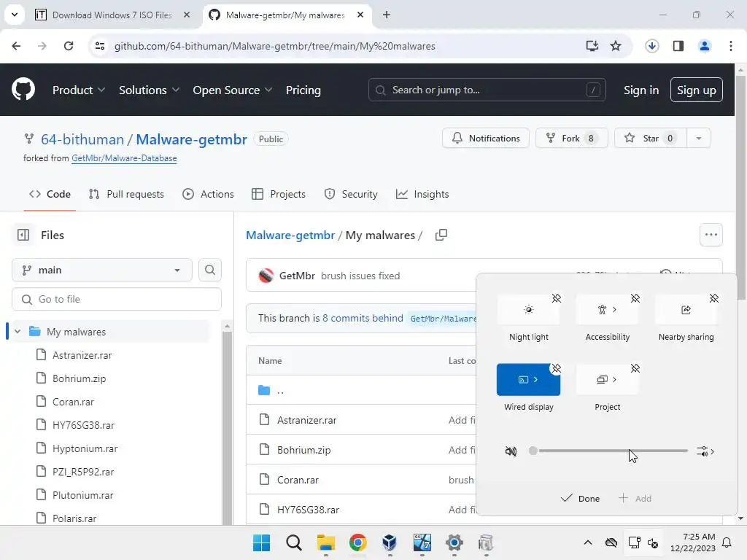Screen dimensions: 747x560
Task: Open a new browser tab
Action: click(387, 15)
